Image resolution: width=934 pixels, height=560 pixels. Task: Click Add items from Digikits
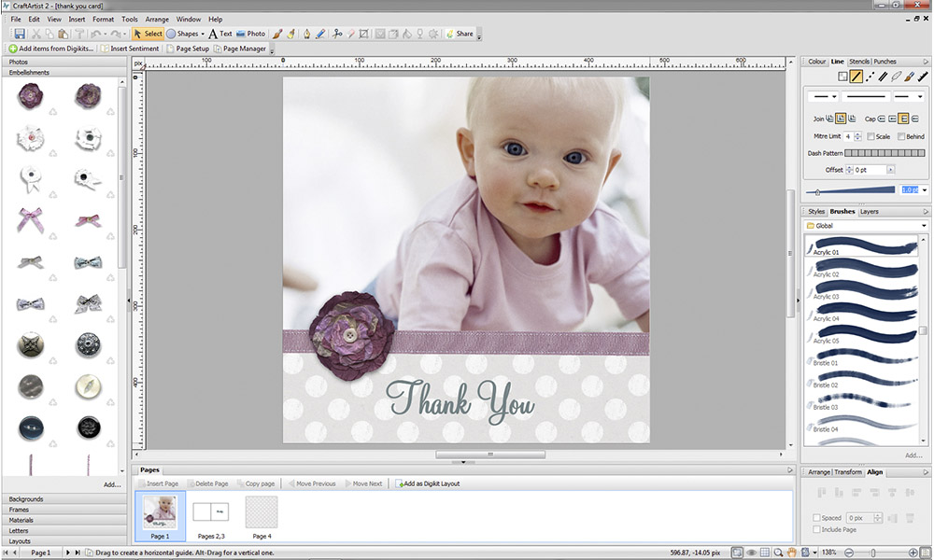pos(51,49)
